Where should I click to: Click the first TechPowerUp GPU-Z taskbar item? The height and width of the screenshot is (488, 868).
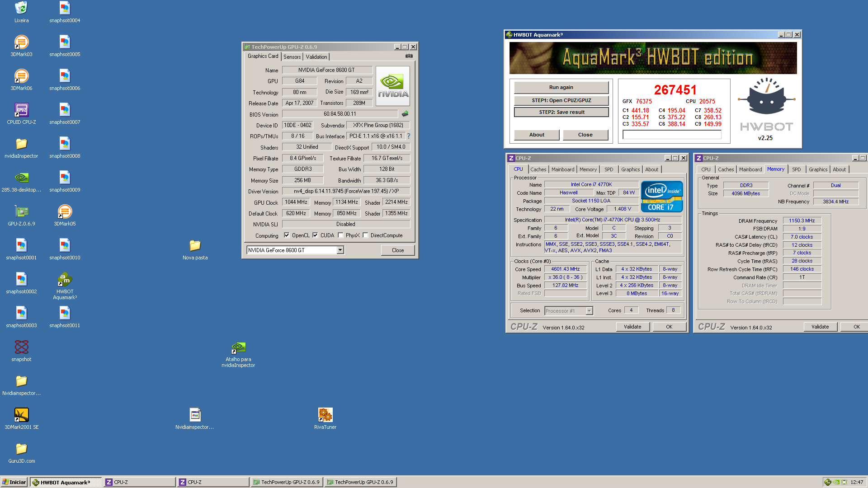[x=286, y=482]
